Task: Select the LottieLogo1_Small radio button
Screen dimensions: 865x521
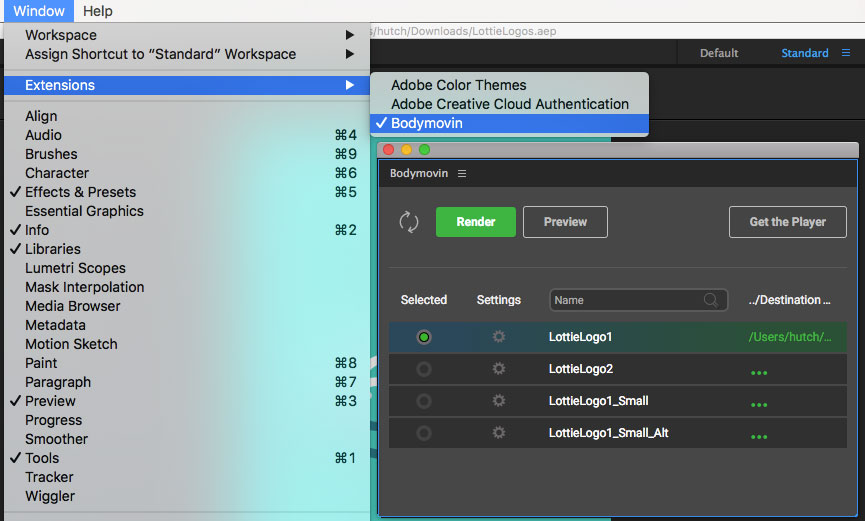Action: tap(424, 401)
